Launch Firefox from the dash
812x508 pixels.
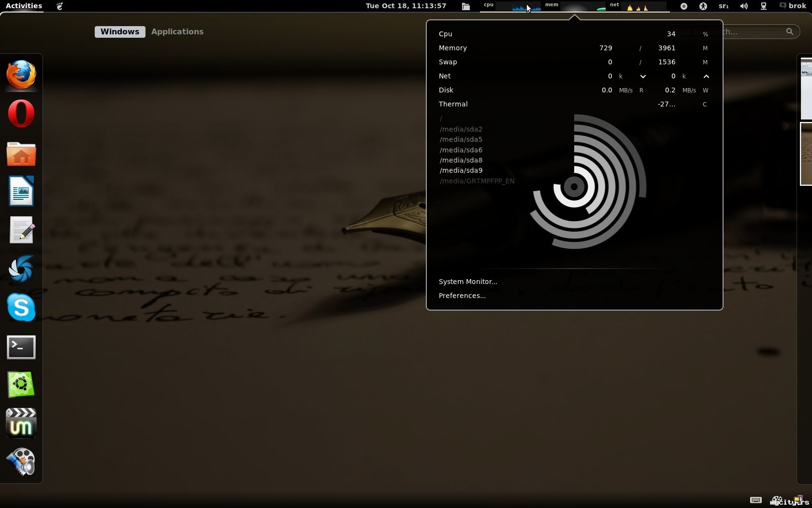[21, 75]
